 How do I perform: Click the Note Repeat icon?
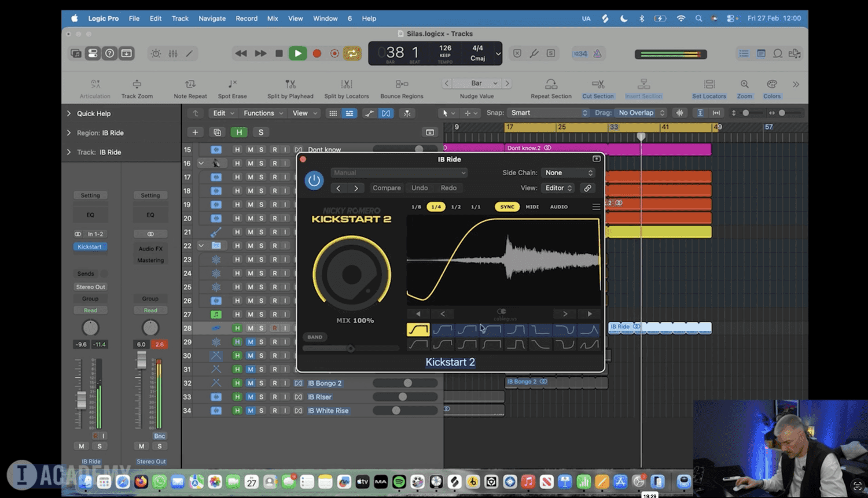click(190, 84)
